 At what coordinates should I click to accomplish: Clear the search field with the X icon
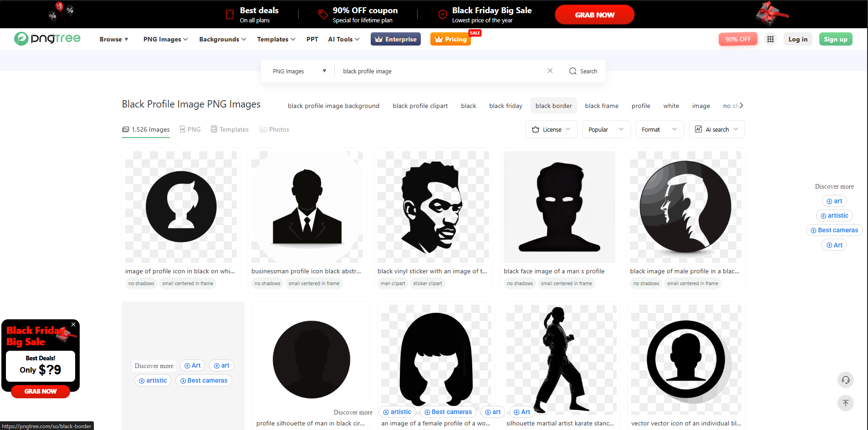point(550,71)
